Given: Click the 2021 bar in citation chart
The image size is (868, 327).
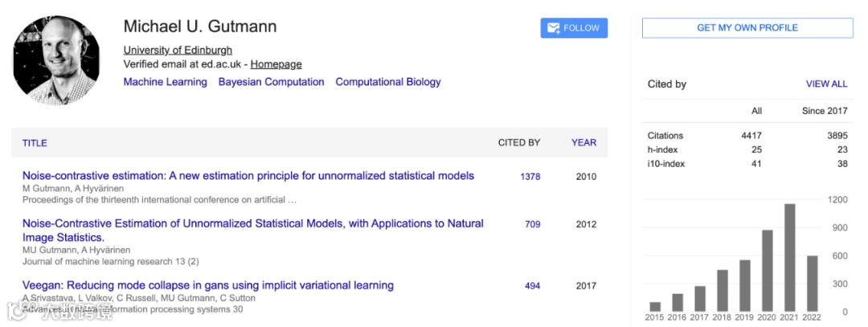Looking at the screenshot, I should (x=789, y=258).
